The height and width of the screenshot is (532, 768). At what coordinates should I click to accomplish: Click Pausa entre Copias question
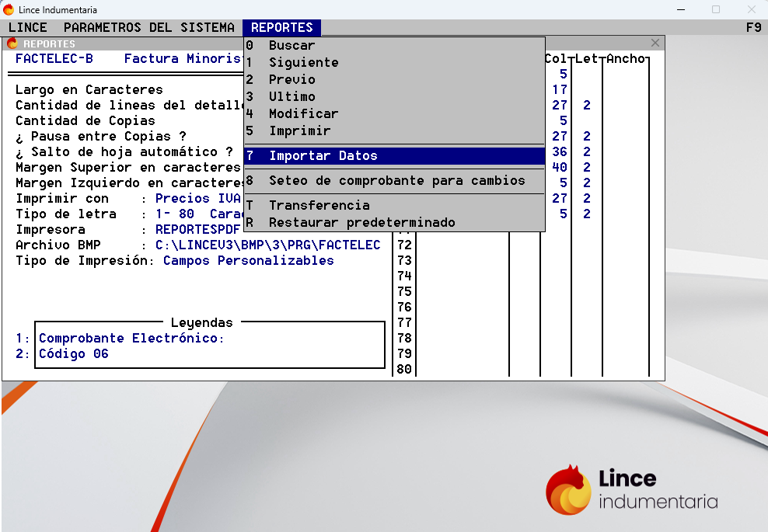[x=100, y=137]
